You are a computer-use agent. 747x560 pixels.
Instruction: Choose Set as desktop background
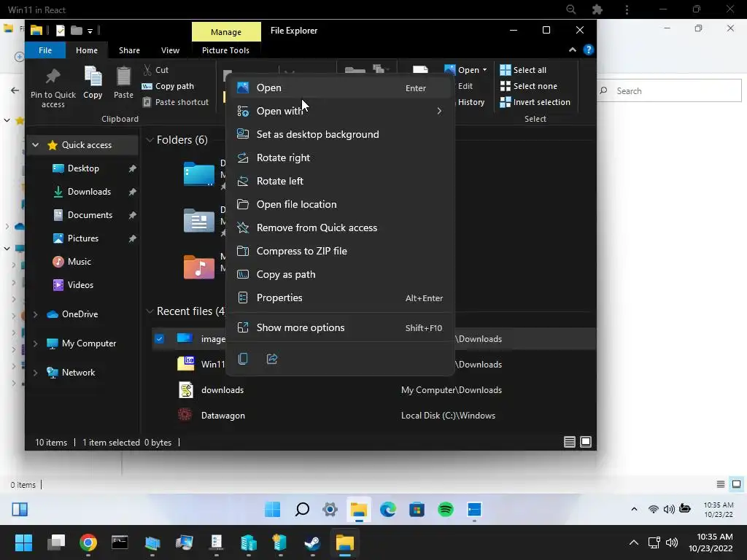pos(340,134)
